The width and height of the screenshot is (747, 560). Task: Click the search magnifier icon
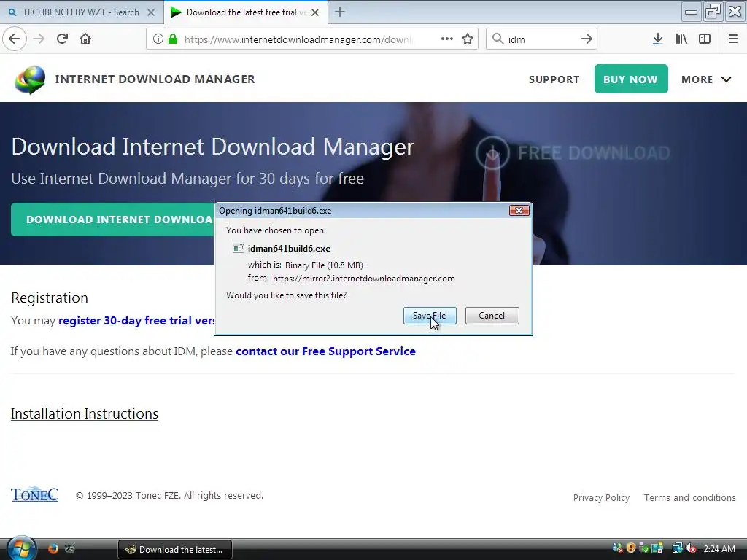click(x=498, y=39)
